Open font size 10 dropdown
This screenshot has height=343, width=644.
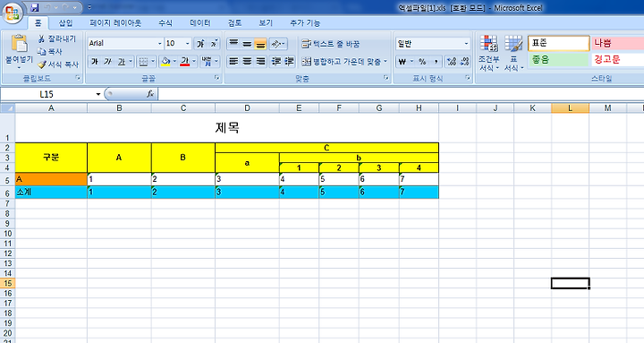(x=187, y=43)
